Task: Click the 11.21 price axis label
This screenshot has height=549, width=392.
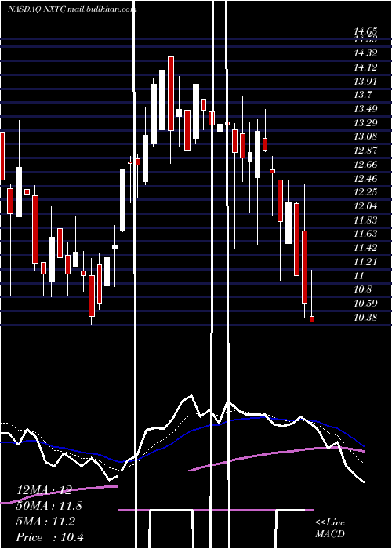Action: [x=365, y=262]
